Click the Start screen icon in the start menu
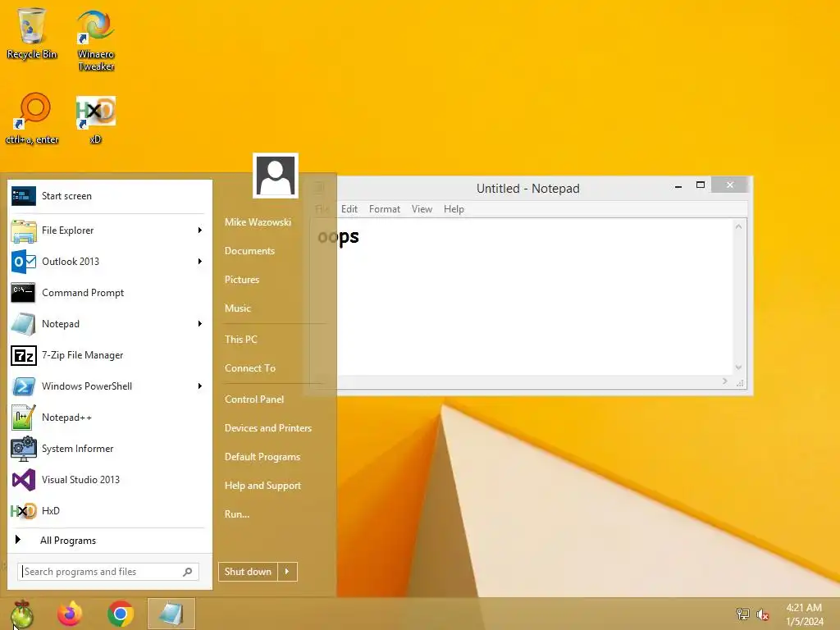This screenshot has width=840, height=630. tap(24, 196)
